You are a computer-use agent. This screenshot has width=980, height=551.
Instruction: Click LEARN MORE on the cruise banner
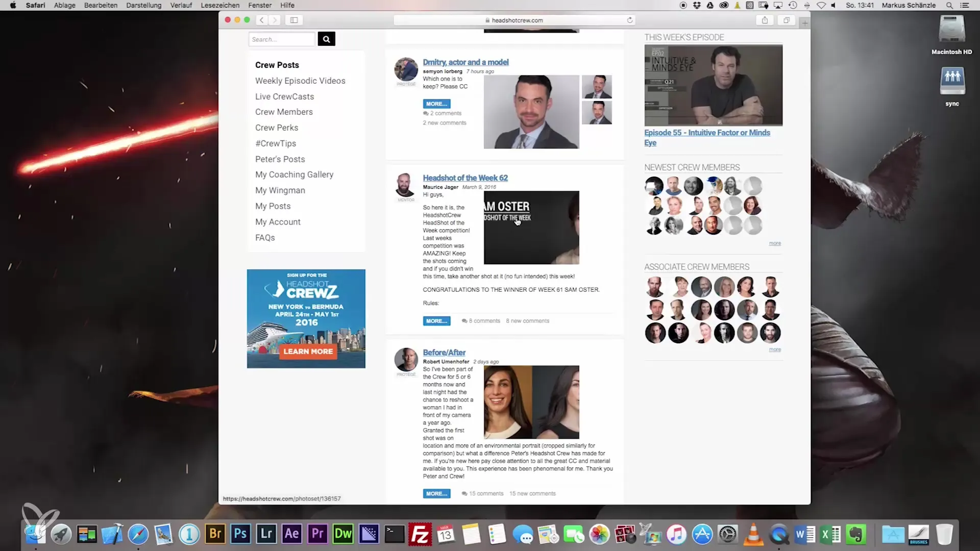308,352
